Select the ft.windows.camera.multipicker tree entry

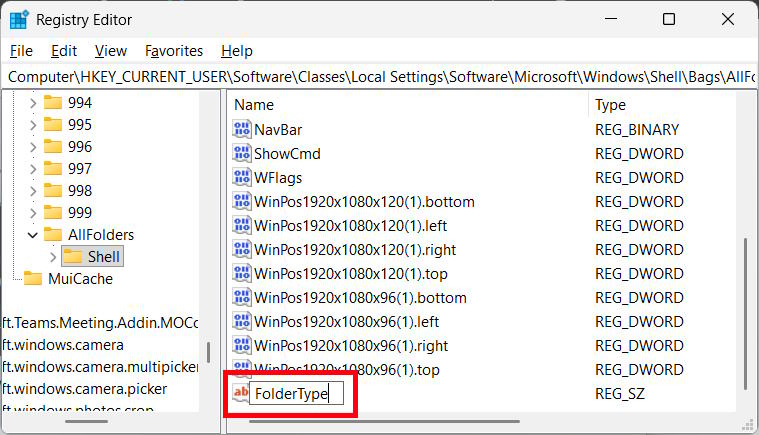click(x=101, y=367)
